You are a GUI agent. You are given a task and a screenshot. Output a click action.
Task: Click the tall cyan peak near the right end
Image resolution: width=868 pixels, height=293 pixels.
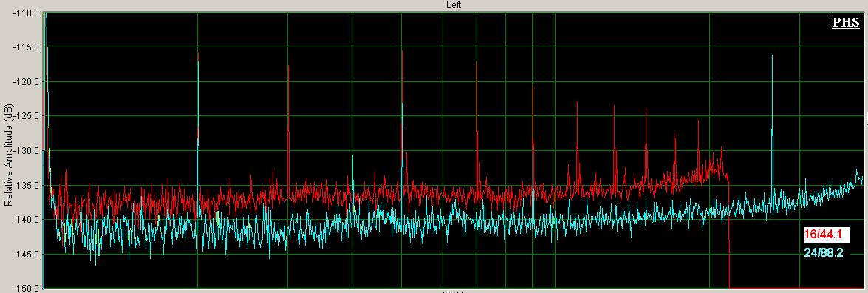point(772,127)
